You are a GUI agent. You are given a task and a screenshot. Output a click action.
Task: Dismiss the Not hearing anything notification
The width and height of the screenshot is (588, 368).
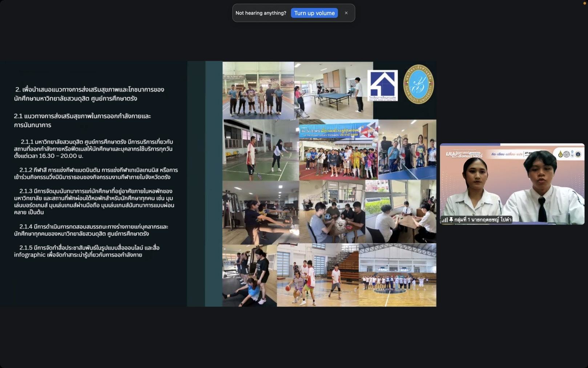(346, 13)
